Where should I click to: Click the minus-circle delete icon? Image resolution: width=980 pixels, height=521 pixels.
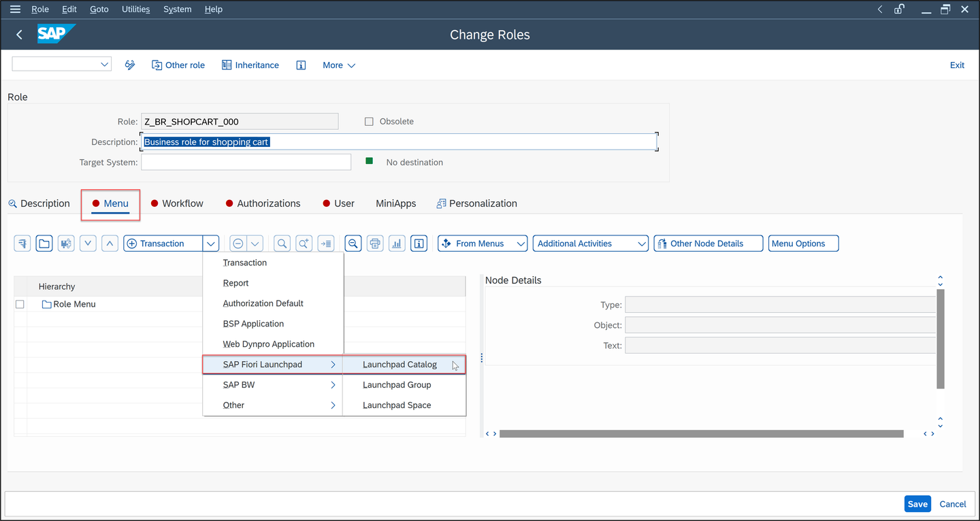click(238, 243)
